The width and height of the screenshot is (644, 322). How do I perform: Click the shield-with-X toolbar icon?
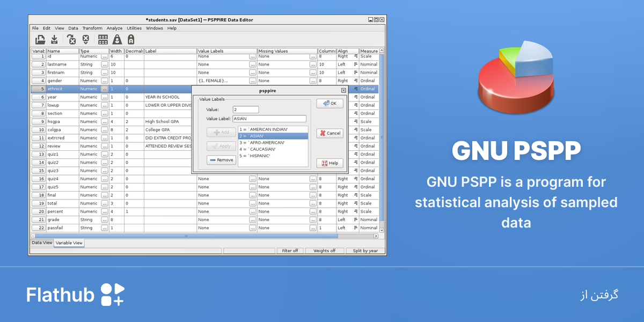click(85, 39)
